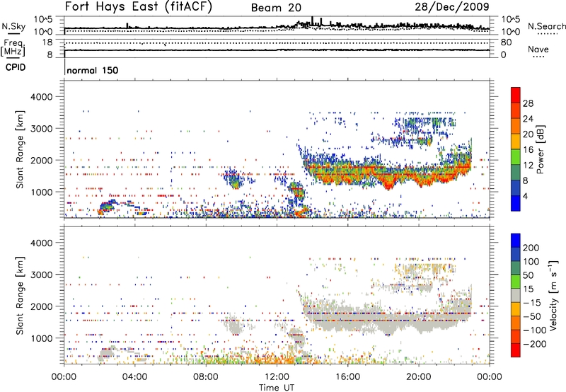Click "1000" tick on the Power panel axis
The image size is (566, 392).
(42, 192)
